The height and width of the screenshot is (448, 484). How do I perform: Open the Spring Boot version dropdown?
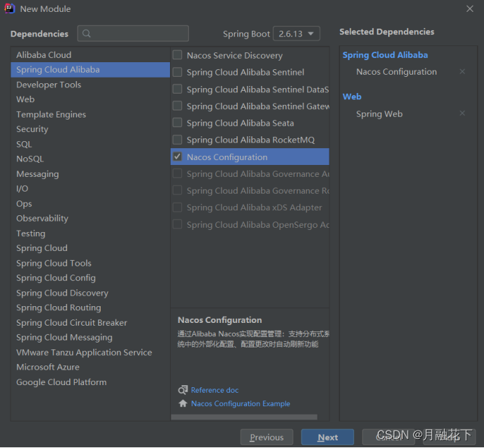[297, 34]
